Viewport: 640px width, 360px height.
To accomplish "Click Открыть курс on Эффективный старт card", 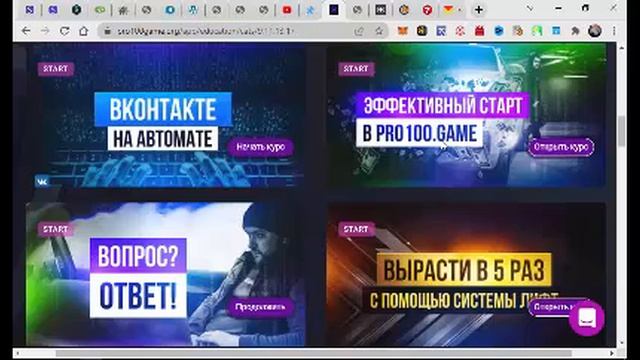I will [561, 147].
